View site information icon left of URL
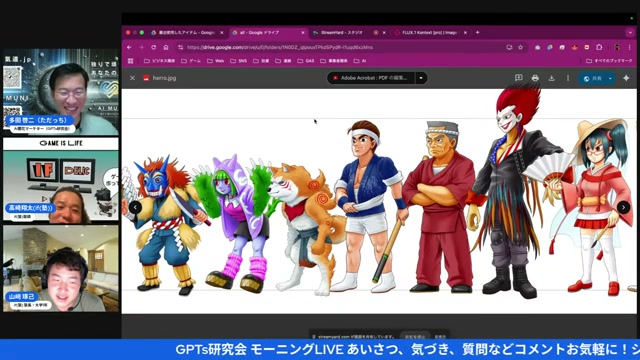The image size is (640, 360). click(x=180, y=47)
